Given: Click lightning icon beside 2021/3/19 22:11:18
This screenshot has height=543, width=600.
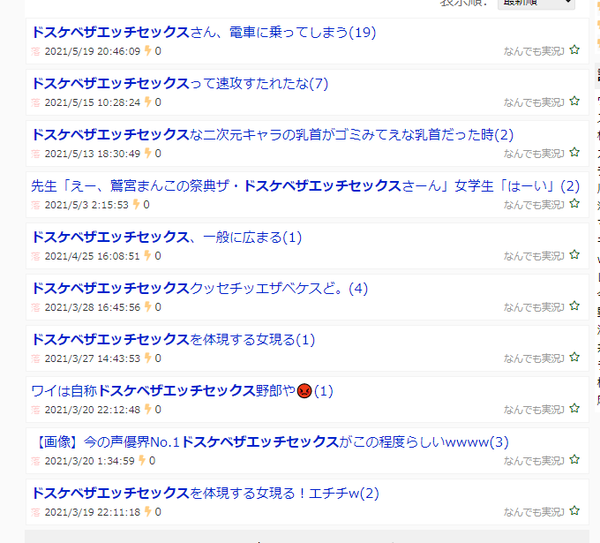Looking at the screenshot, I should (x=148, y=512).
